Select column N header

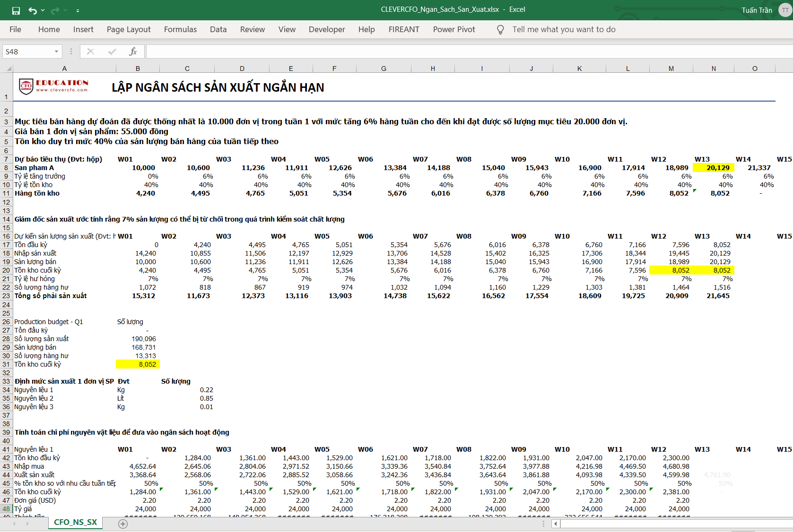pyautogui.click(x=714, y=69)
